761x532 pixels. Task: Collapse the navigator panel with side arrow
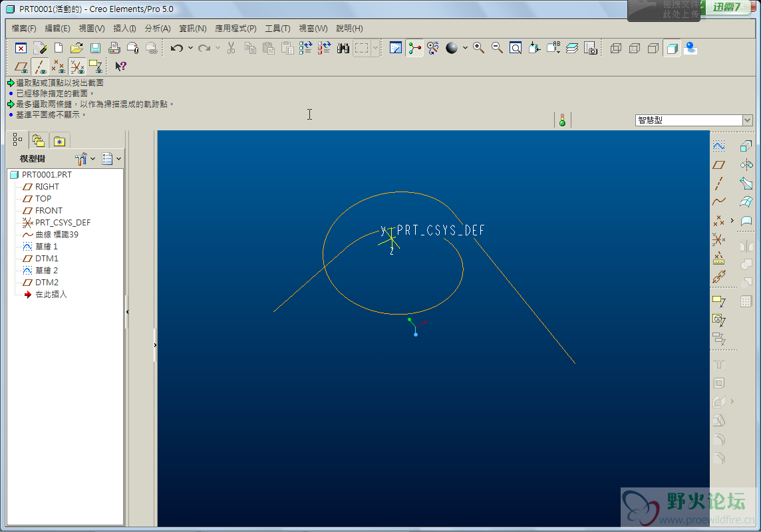(127, 312)
